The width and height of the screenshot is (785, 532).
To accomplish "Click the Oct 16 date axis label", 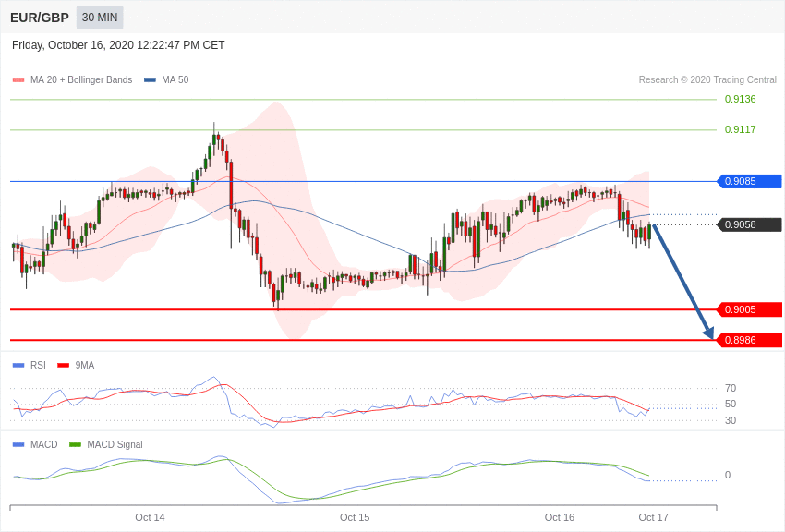I will (x=560, y=517).
